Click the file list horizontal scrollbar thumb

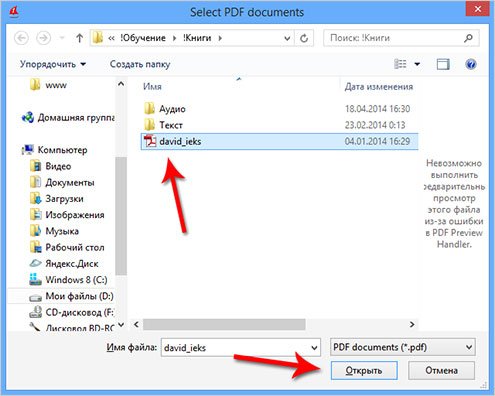(224, 324)
